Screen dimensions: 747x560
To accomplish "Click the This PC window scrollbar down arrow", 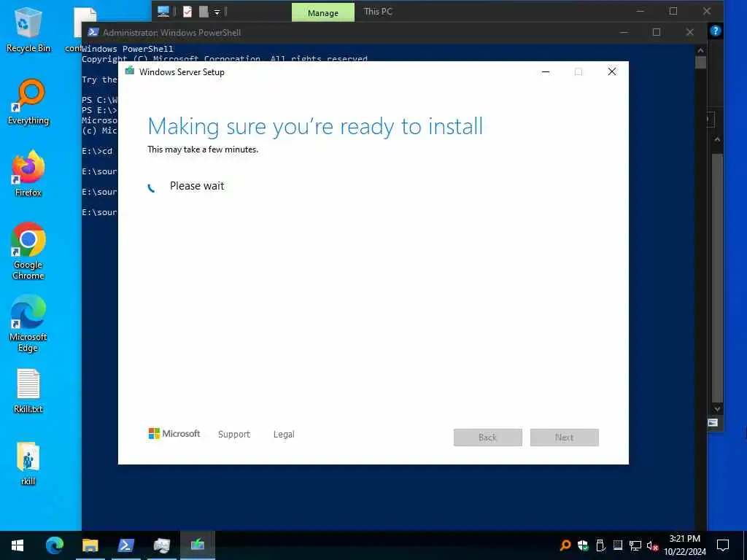I will (717, 408).
